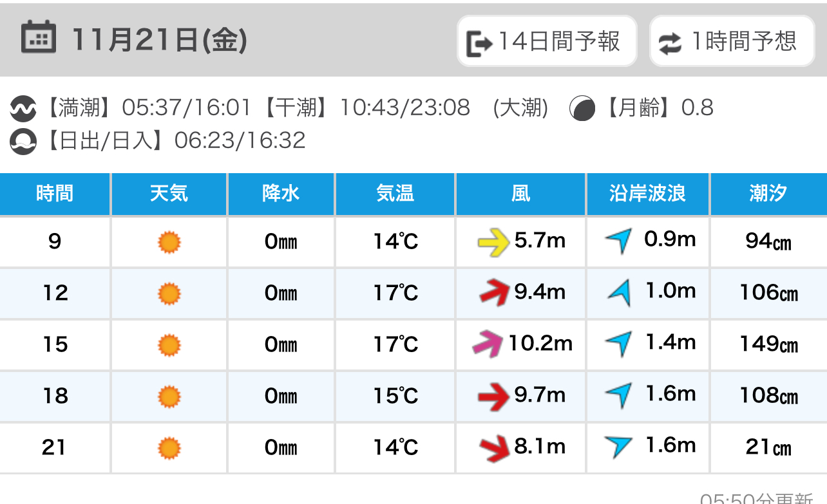Click the 沿岸波浪 column header

[x=647, y=194]
